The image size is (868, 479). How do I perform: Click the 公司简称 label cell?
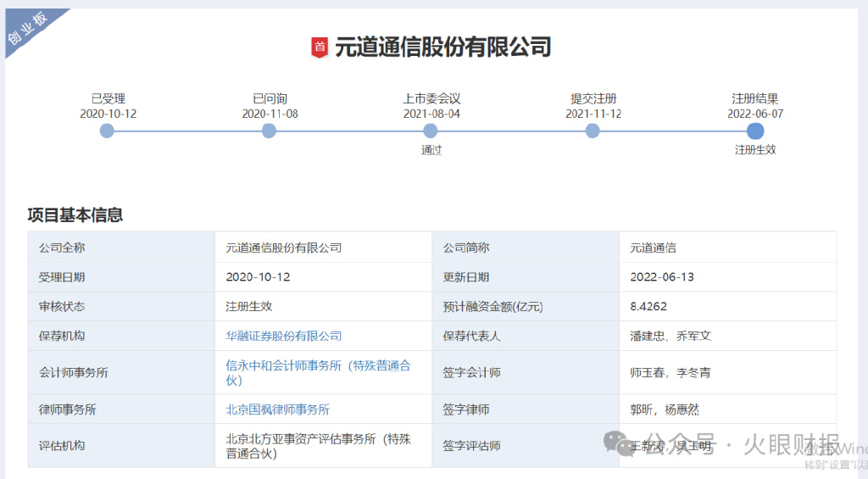point(526,248)
